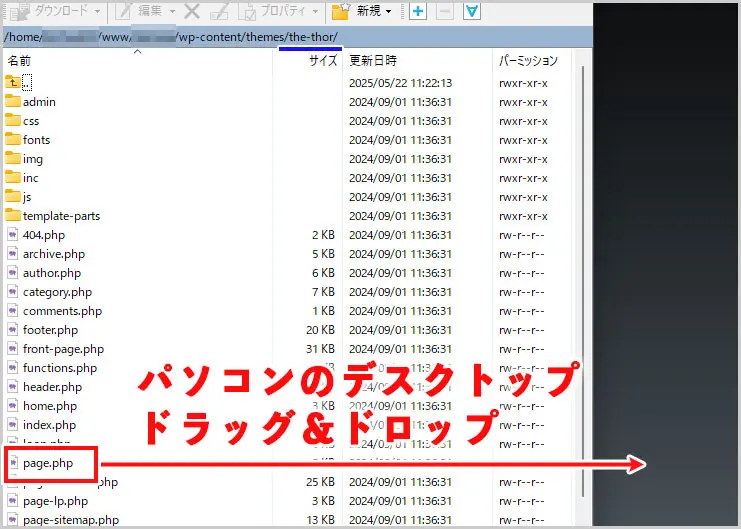This screenshot has width=741, height=529.
Task: Click the ダウンロード download button
Action: click(x=50, y=11)
